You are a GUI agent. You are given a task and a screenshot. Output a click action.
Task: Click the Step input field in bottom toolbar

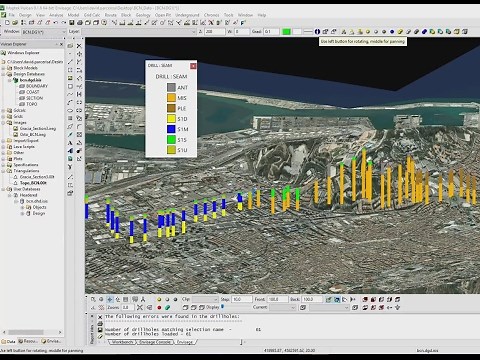[242, 299]
